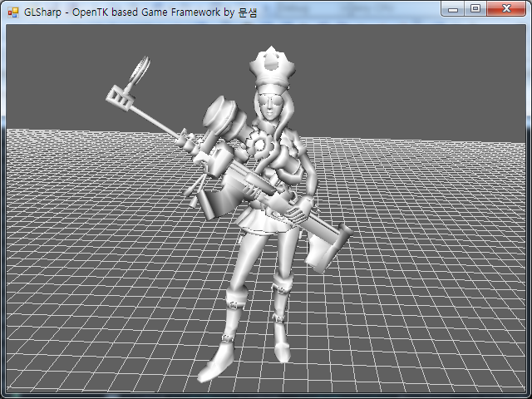532x399 pixels.
Task: Close the GLSharp window
Action: click(x=506, y=9)
